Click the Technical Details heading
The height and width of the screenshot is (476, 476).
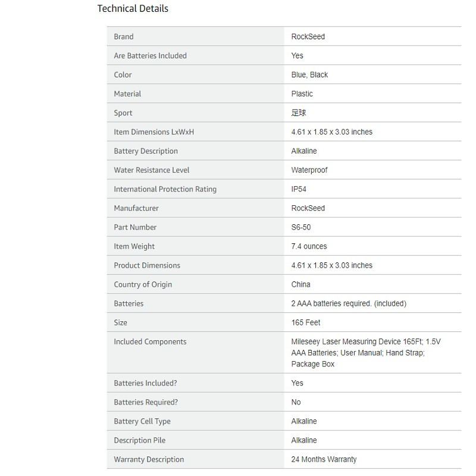(133, 8)
